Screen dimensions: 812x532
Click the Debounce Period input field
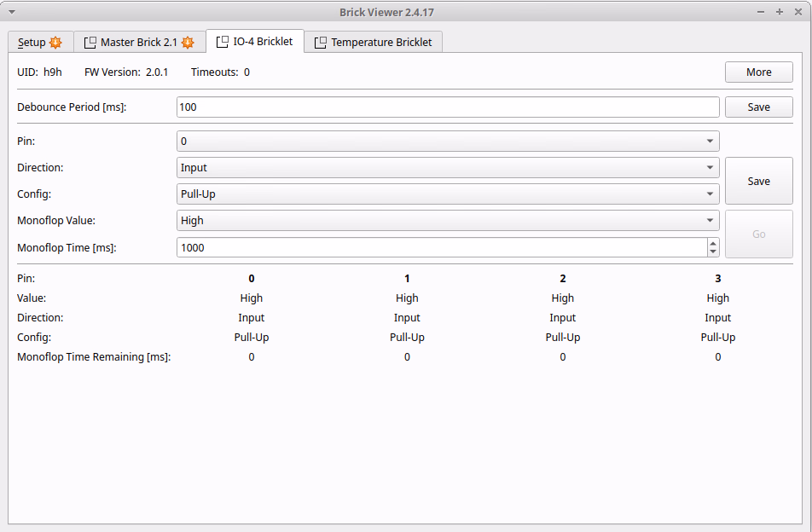[x=448, y=107]
